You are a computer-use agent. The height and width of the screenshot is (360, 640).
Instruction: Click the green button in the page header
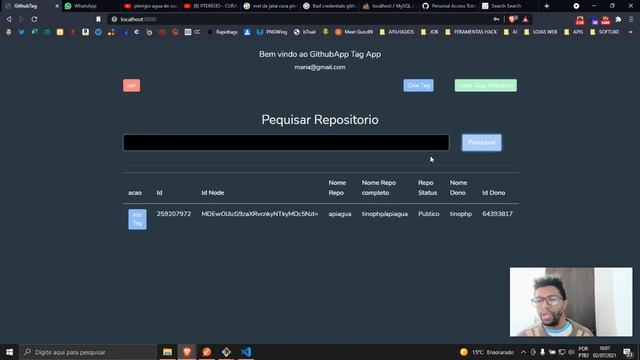coord(486,85)
